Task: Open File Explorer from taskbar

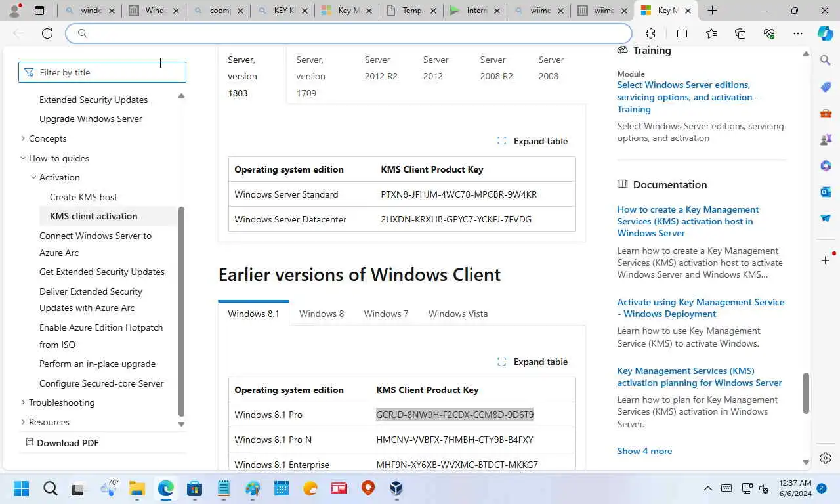Action: [x=136, y=488]
